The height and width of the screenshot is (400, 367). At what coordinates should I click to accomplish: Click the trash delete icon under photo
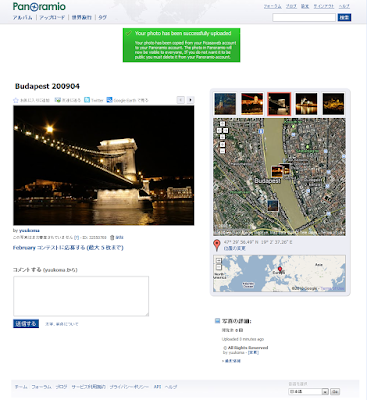[x=112, y=237]
